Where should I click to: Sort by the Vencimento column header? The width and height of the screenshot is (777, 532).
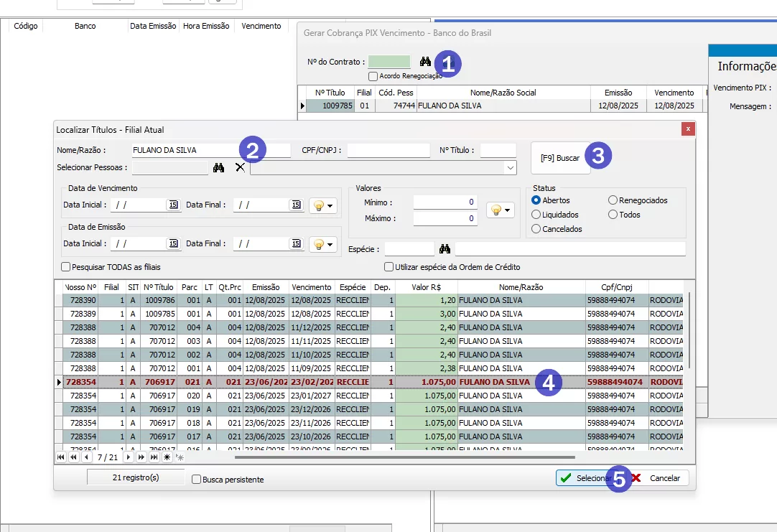click(x=312, y=287)
